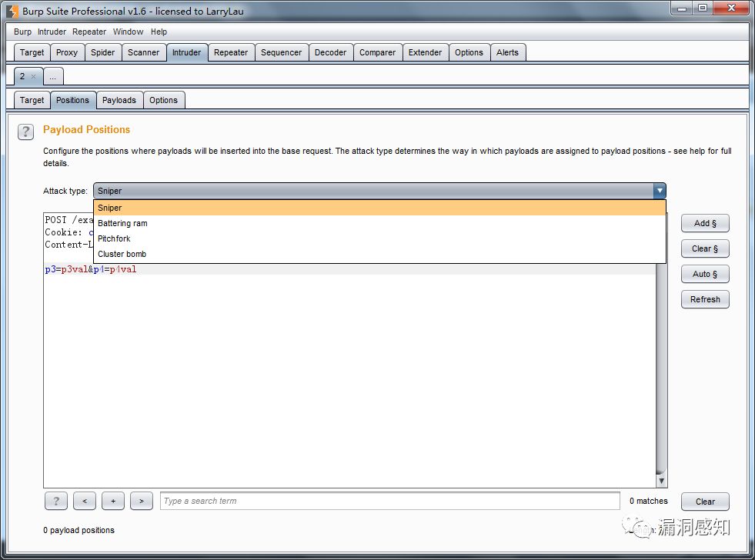Open new Intruder tab with ellipsis
Image resolution: width=755 pixels, height=560 pixels.
coord(53,76)
